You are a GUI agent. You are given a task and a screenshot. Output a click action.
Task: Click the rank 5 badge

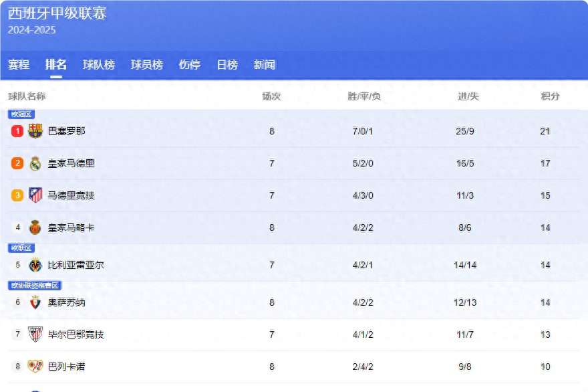[17, 265]
